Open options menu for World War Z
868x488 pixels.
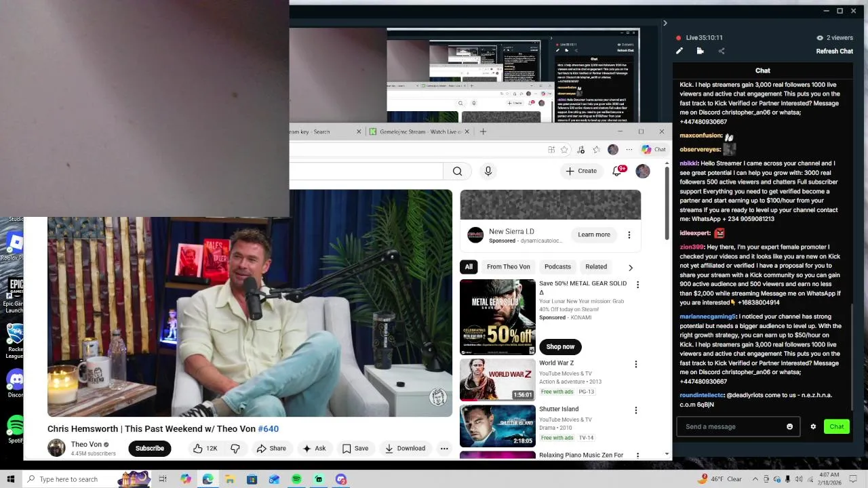pyautogui.click(x=635, y=364)
